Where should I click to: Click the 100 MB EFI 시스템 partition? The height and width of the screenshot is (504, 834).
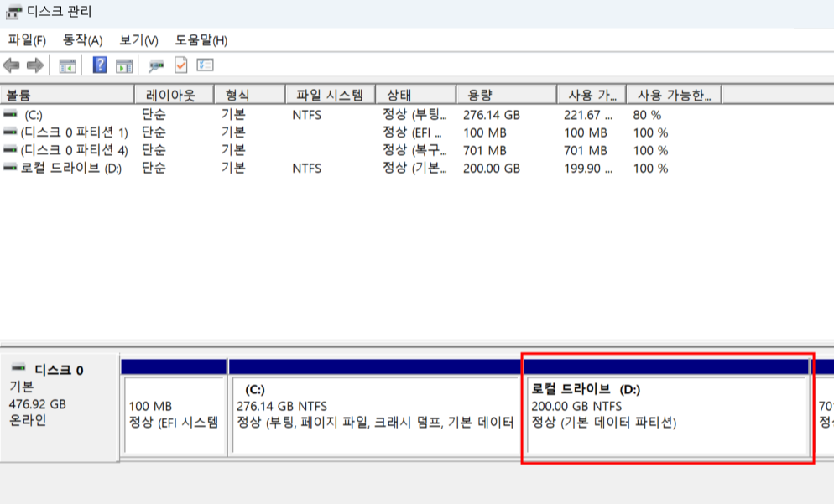pyautogui.click(x=175, y=411)
